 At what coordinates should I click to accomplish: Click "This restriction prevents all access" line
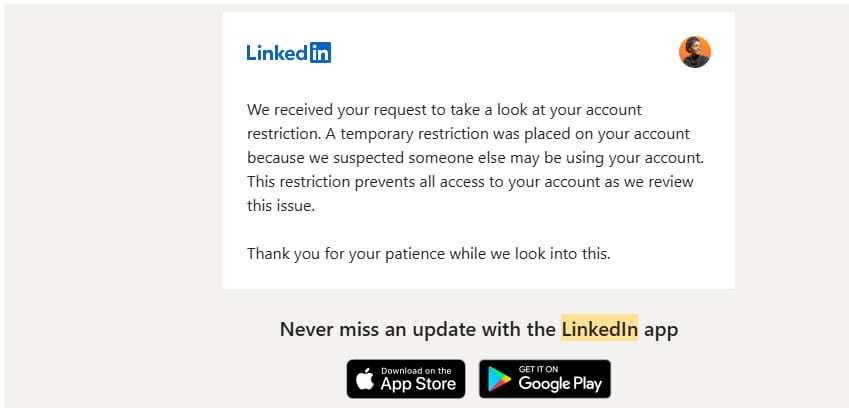470,182
